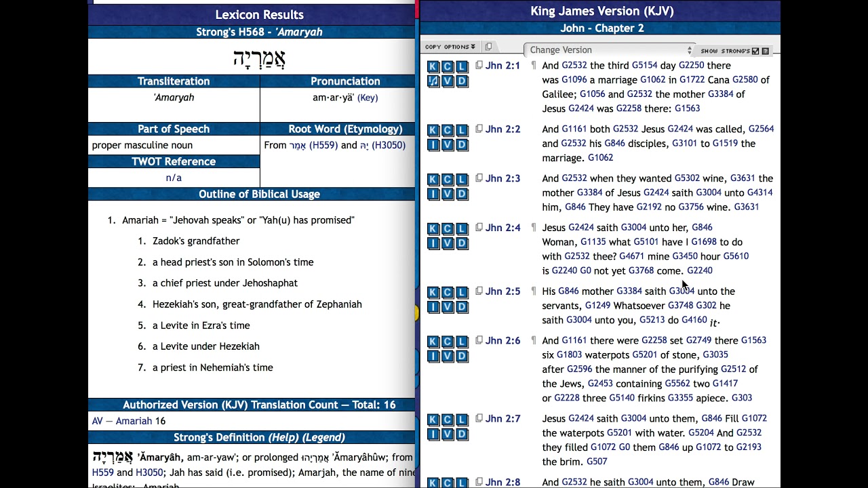The width and height of the screenshot is (868, 488).
Task: Click the small box right of Strong's checkbox
Action: pyautogui.click(x=766, y=51)
